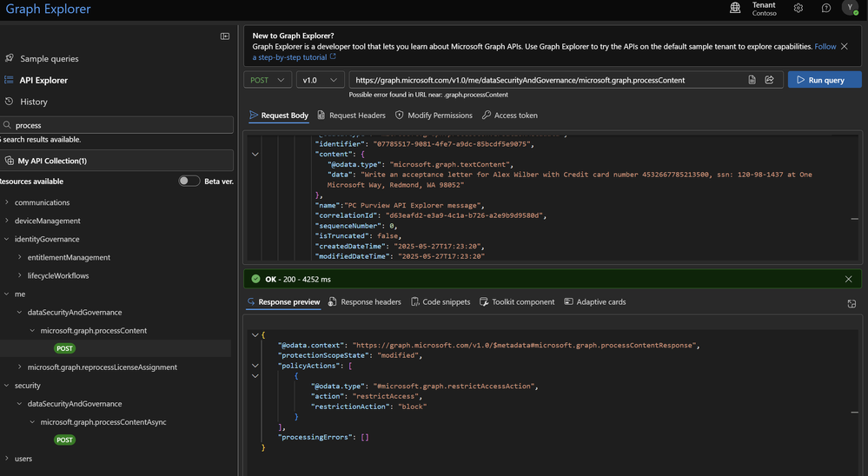Image resolution: width=868 pixels, height=476 pixels.
Task: Close the OK 200 status message
Action: tap(848, 280)
